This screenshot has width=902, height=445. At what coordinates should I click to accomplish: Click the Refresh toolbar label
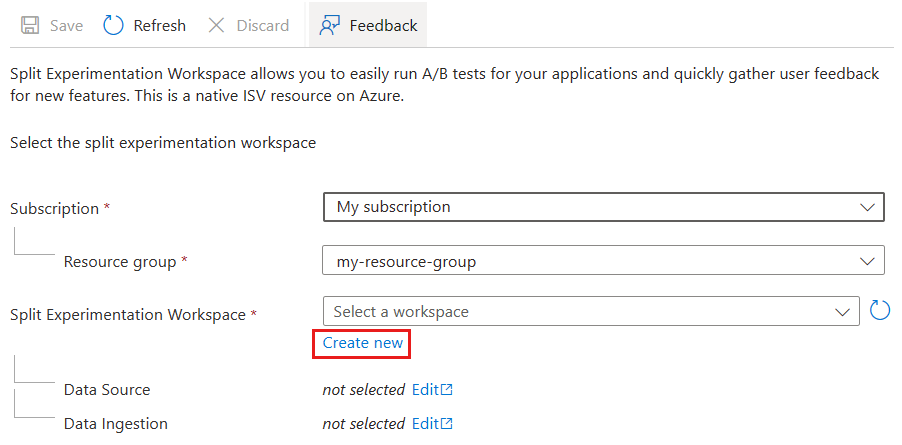[159, 26]
